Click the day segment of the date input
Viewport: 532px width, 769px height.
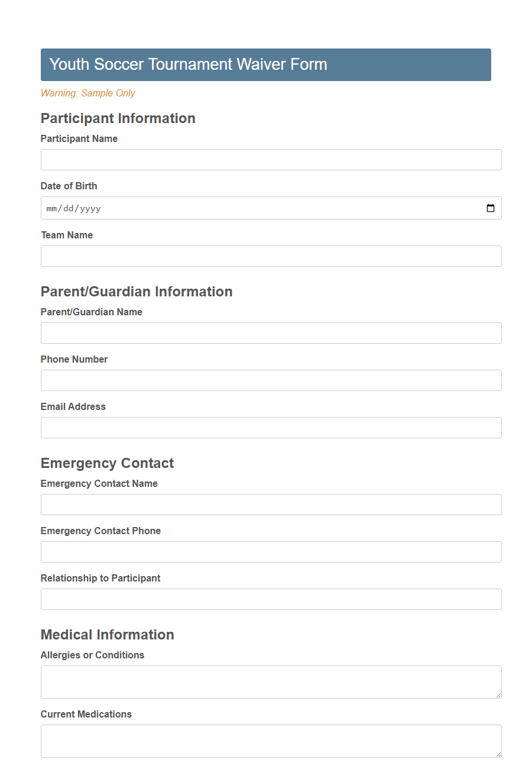coord(69,208)
